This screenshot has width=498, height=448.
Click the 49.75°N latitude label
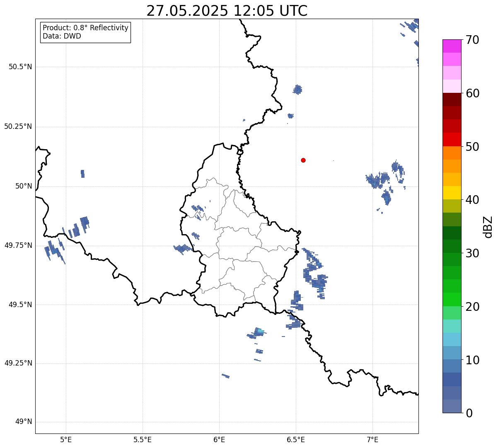[x=18, y=245]
